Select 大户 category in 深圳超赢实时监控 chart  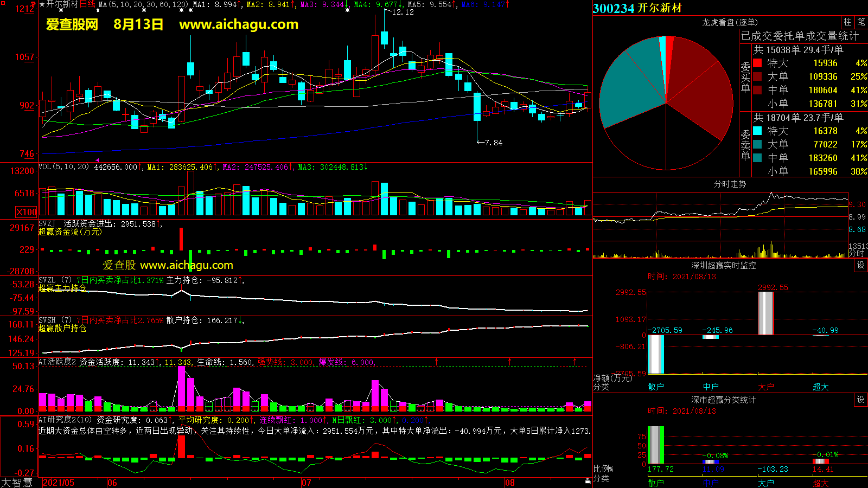pos(765,387)
